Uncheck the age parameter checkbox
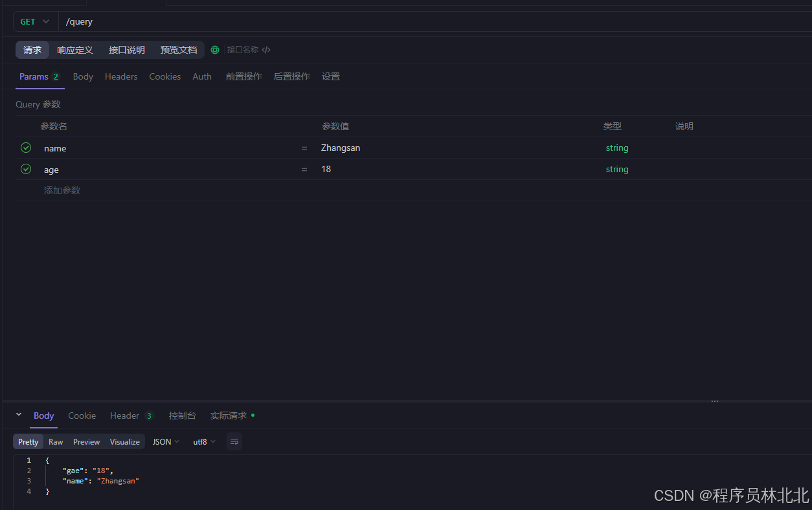The image size is (812, 510). pyautogui.click(x=26, y=169)
